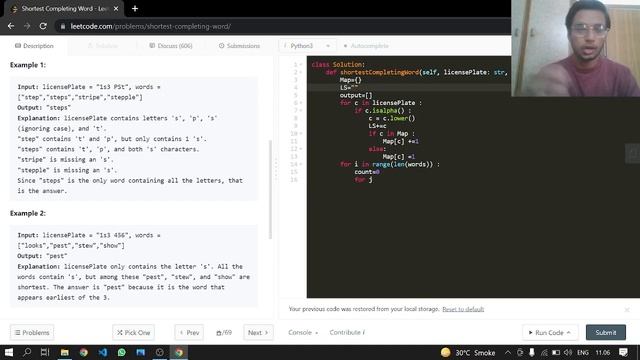The width and height of the screenshot is (640, 360).
Task: Click the Example 1 heading
Action: click(28, 65)
